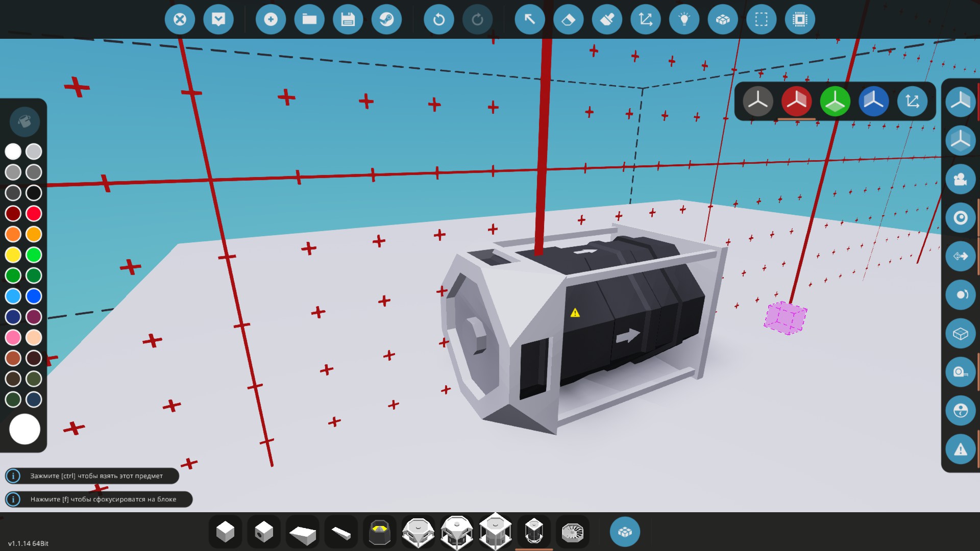Screen dimensions: 980x551
Task: Click the double arrow sidebar icon
Action: 961,256
